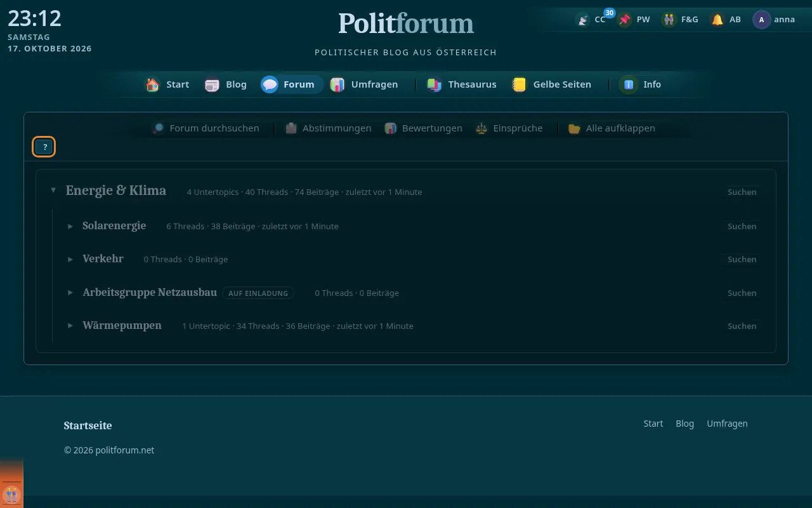Click the PW pin icon in header

[x=625, y=20]
